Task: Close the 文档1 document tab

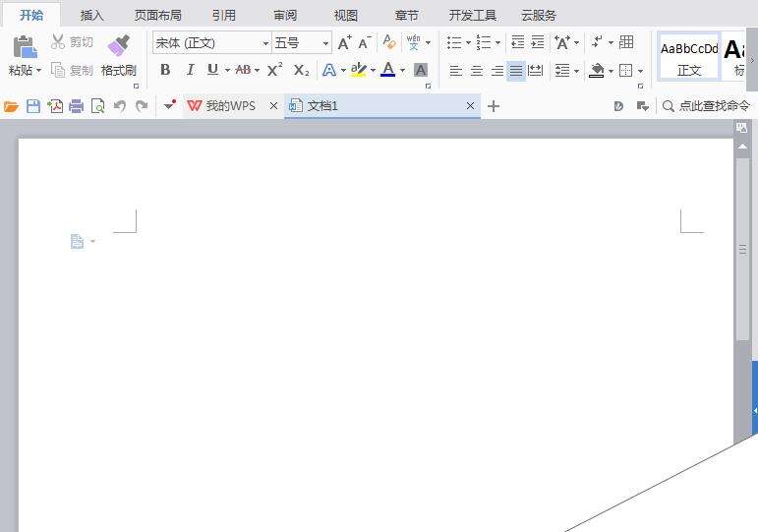Action: pyautogui.click(x=470, y=106)
